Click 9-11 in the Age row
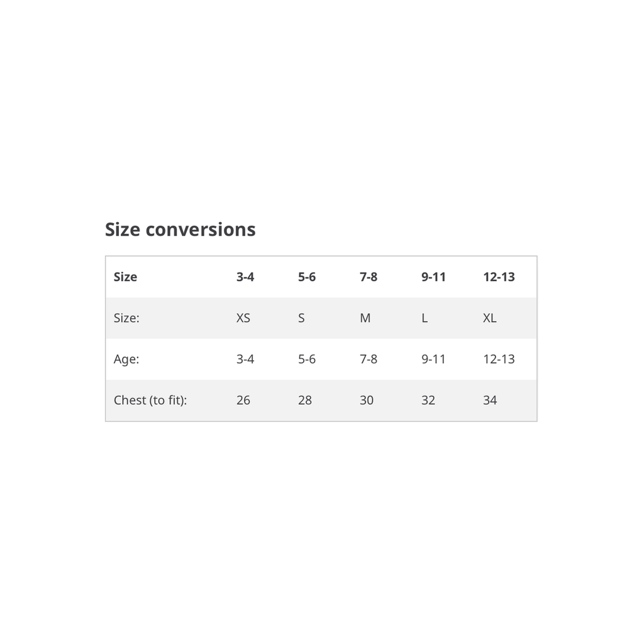 point(433,359)
